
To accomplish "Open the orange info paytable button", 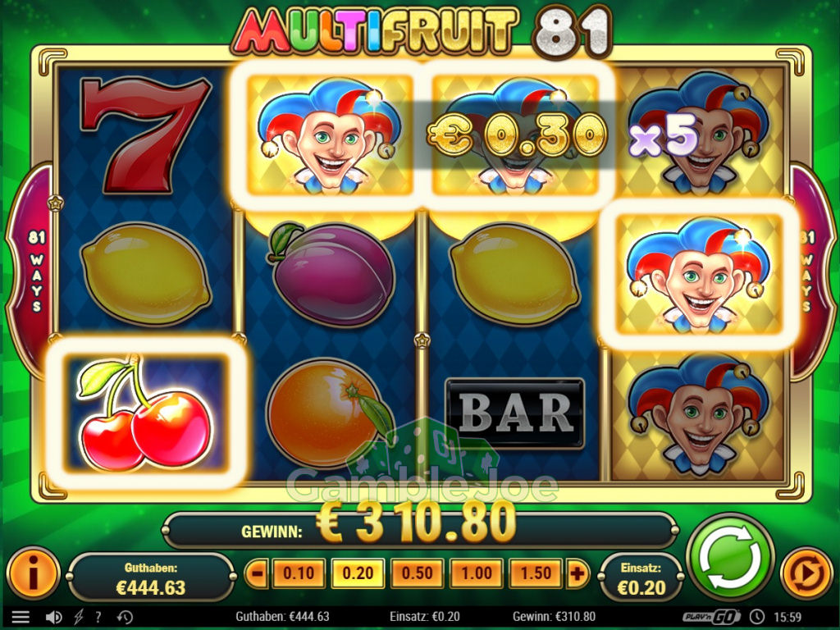I will 33,573.
